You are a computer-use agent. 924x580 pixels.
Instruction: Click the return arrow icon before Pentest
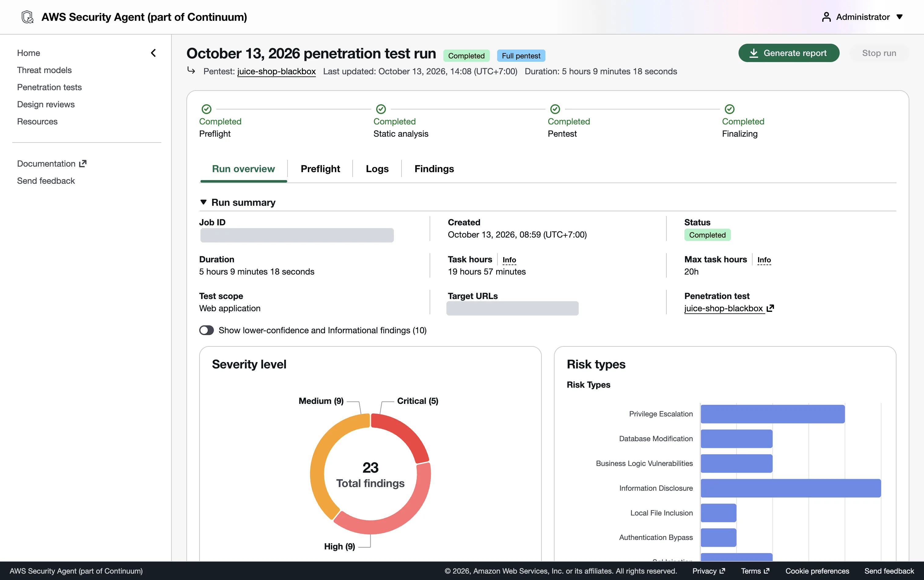coord(191,70)
